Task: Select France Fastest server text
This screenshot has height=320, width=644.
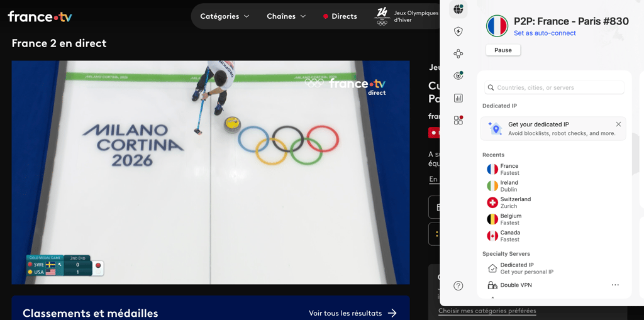Action: tap(509, 169)
